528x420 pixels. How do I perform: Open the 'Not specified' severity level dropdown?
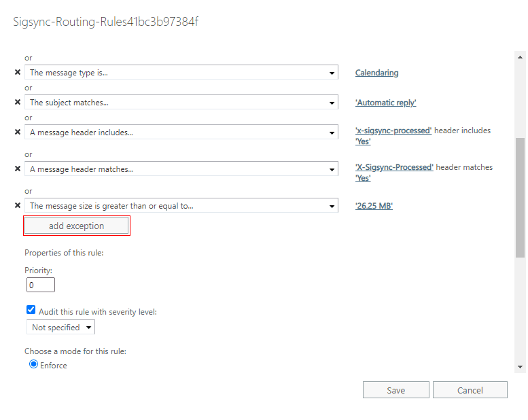click(61, 328)
